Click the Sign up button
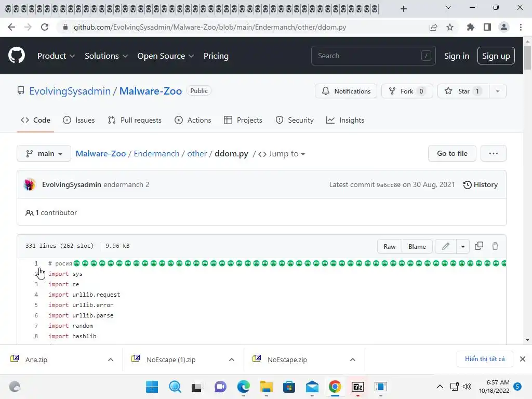532x399 pixels. (496, 56)
